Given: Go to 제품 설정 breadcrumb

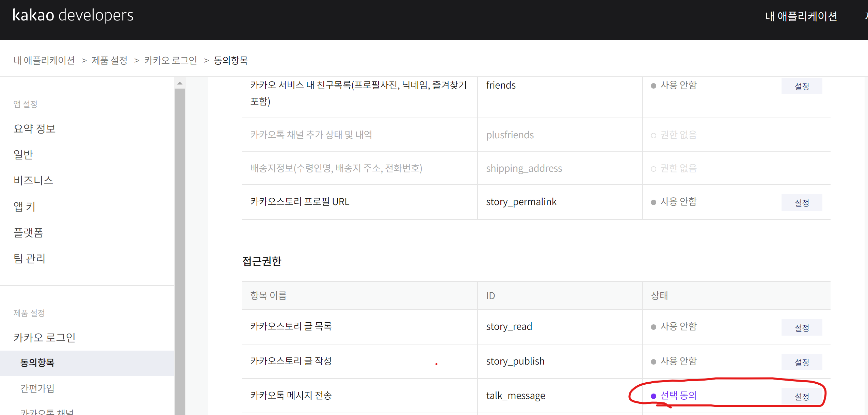Looking at the screenshot, I should 109,60.
